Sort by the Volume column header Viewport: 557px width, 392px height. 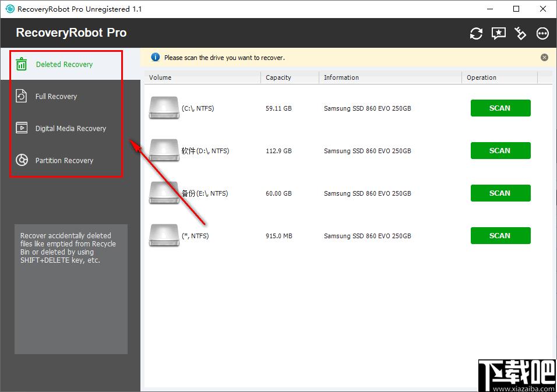(x=203, y=77)
